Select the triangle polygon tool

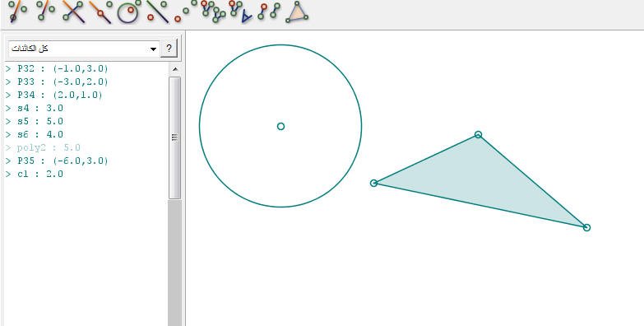click(297, 12)
